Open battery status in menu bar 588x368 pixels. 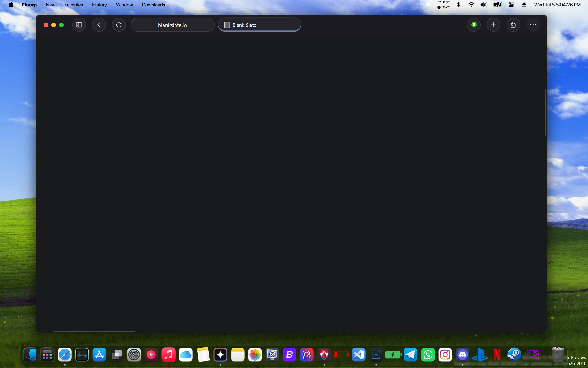coord(498,5)
